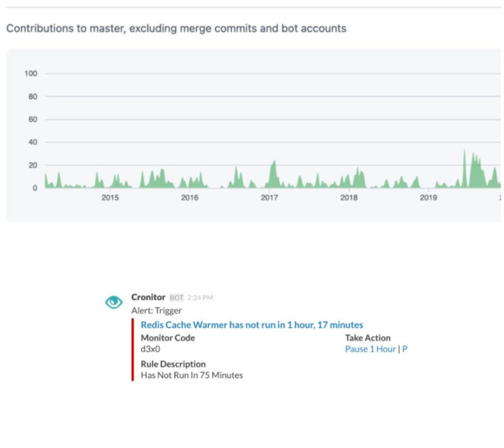Click the Rule Description field label
504x448 pixels.
(x=173, y=364)
